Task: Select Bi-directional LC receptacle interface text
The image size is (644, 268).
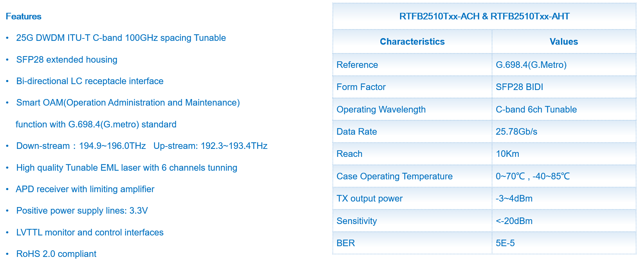Action: 90,81
